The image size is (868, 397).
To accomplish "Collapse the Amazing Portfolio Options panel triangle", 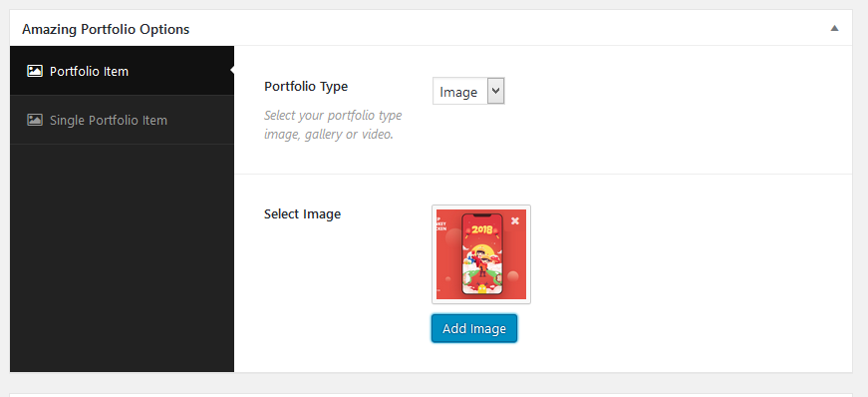I will click(x=834, y=28).
